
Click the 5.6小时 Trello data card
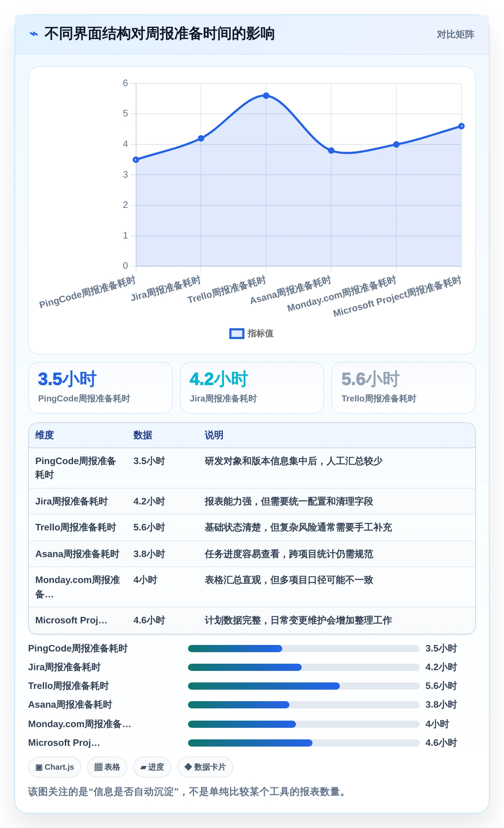tap(404, 388)
